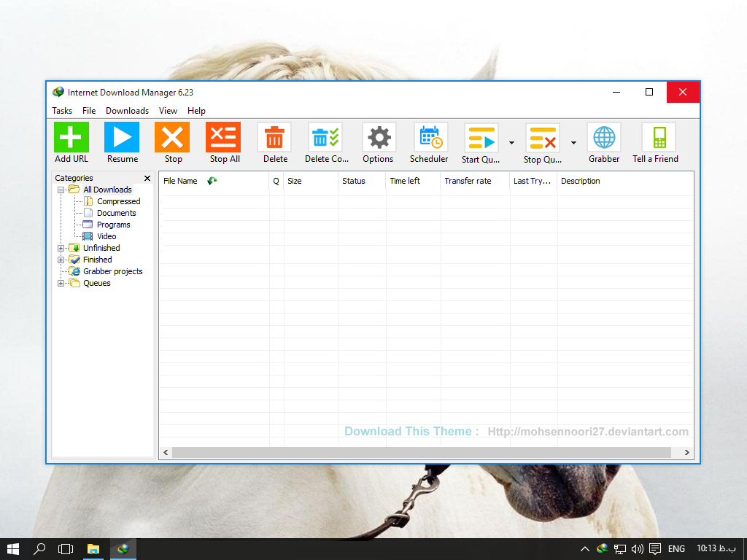Open Task View on the taskbar
The image size is (747, 560).
pos(66,549)
